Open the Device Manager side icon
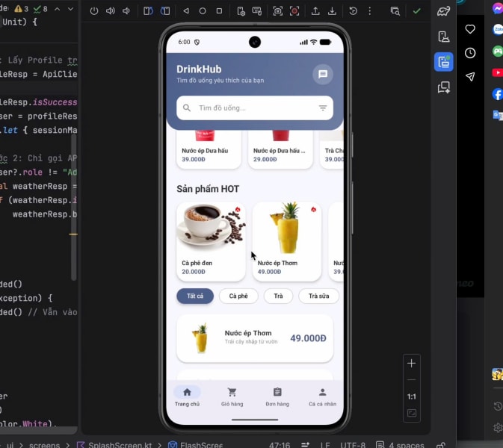Image resolution: width=503 pixels, height=448 pixels. [443, 37]
